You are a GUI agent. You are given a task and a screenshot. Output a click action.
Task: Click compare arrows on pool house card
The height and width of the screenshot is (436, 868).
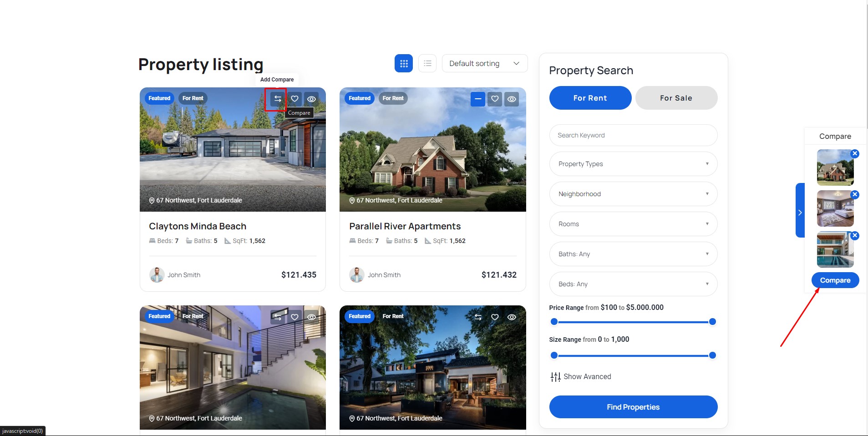pos(278,317)
